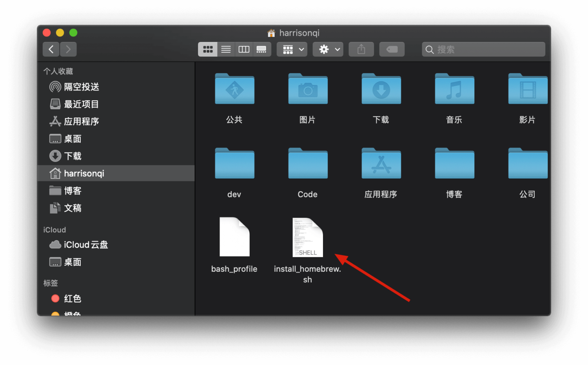This screenshot has width=588, height=365.
Task: Open the dev folder
Action: click(x=234, y=164)
